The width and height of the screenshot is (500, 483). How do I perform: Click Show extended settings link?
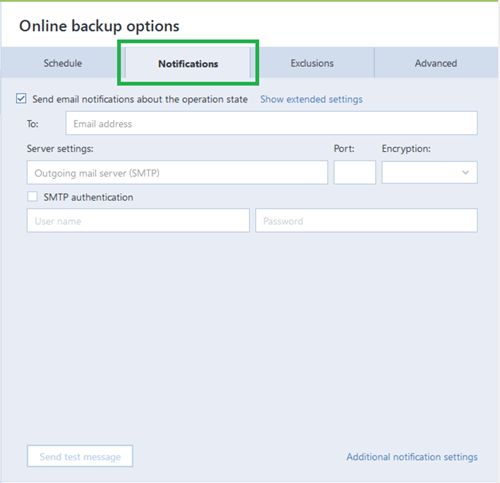(x=311, y=99)
